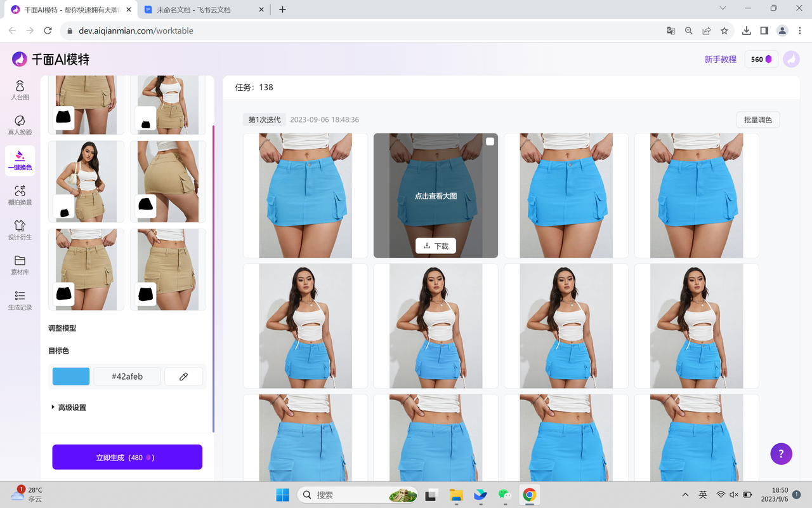Image resolution: width=812 pixels, height=508 pixels.
Task: Open browser downloads icon
Action: [x=747, y=30]
